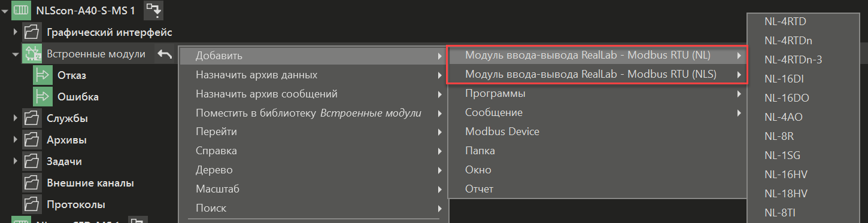This screenshot has width=868, height=223.
Task: Open the Масштаб submenu
Action: click(313, 189)
